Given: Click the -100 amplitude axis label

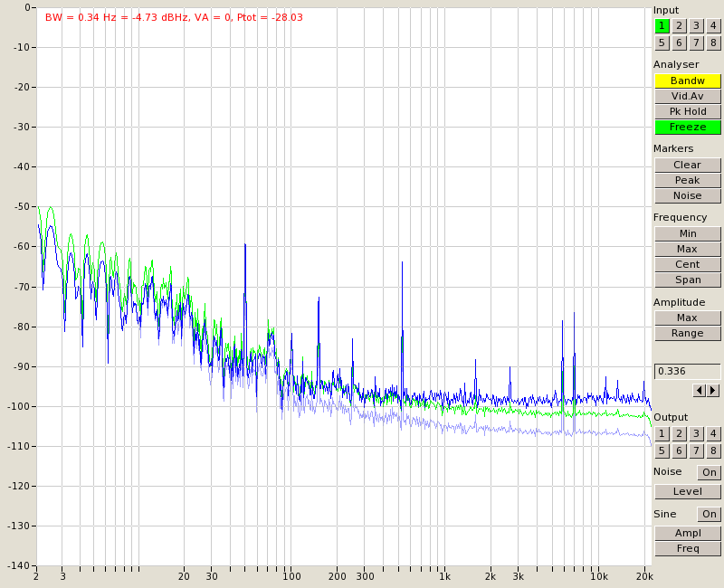Looking at the screenshot, I should 20,406.
